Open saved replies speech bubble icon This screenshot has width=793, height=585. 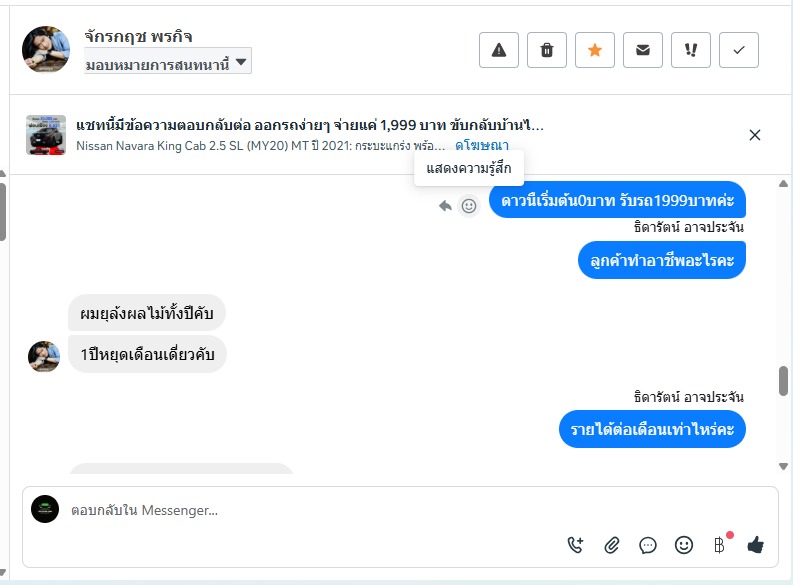pyautogui.click(x=648, y=545)
